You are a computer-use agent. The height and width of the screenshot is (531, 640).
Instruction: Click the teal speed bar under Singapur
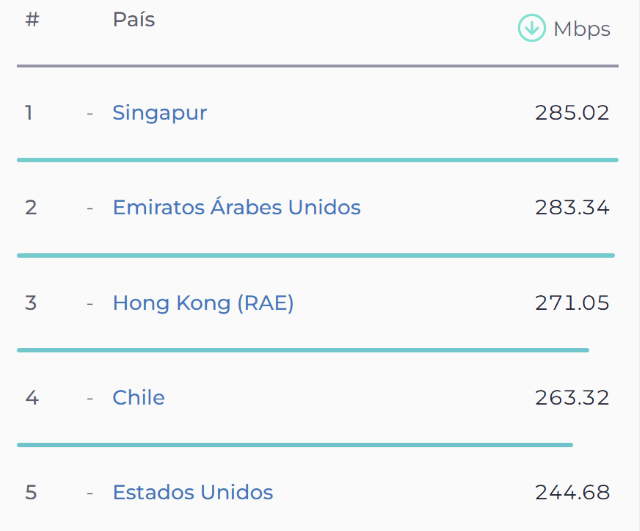[318, 160]
